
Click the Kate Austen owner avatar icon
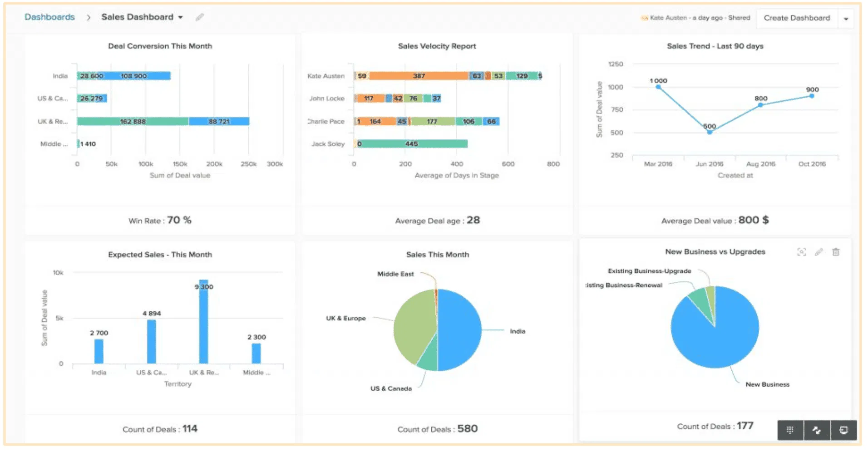click(644, 18)
